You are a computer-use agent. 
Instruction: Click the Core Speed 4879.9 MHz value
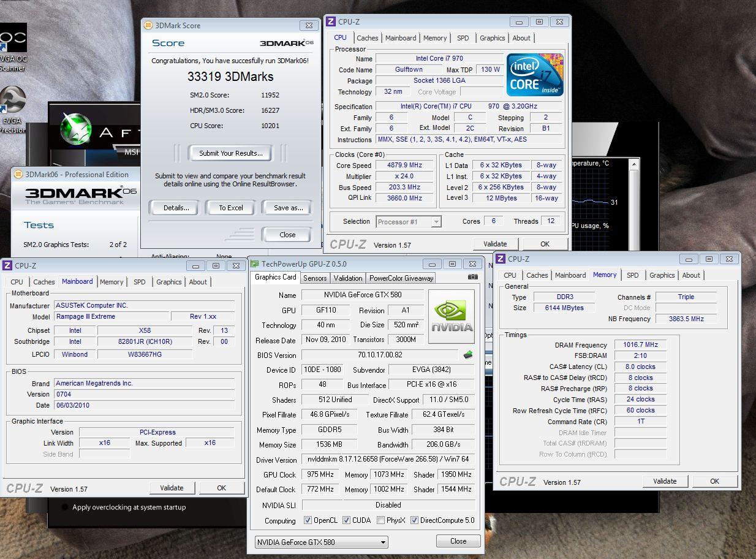point(404,165)
